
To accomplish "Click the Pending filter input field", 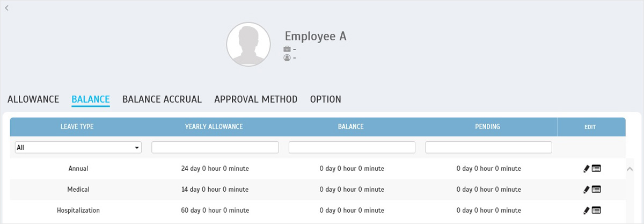I will (489, 147).
